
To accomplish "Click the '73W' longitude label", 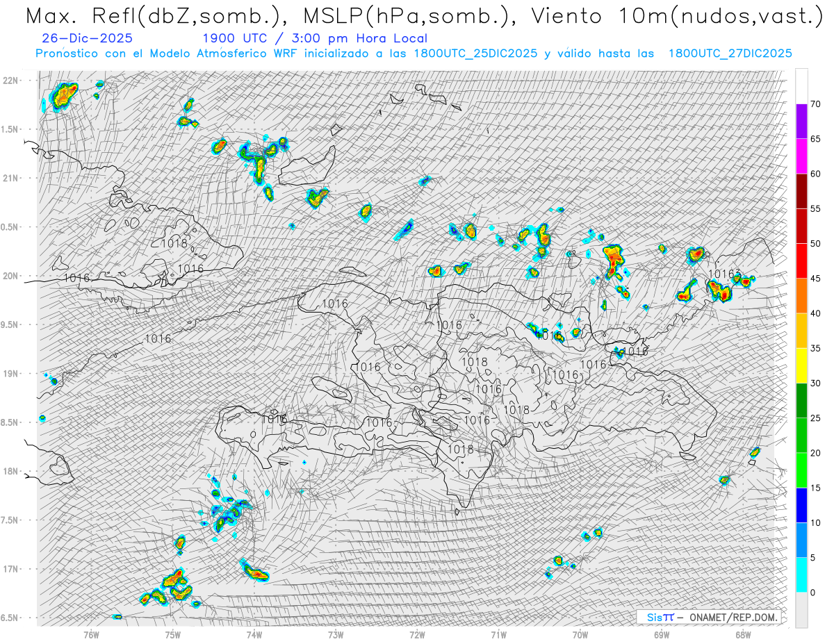I will click(x=336, y=634).
